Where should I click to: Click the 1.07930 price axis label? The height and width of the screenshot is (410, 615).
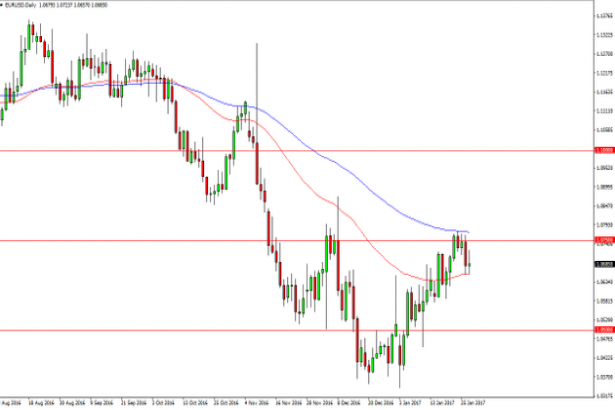604,225
